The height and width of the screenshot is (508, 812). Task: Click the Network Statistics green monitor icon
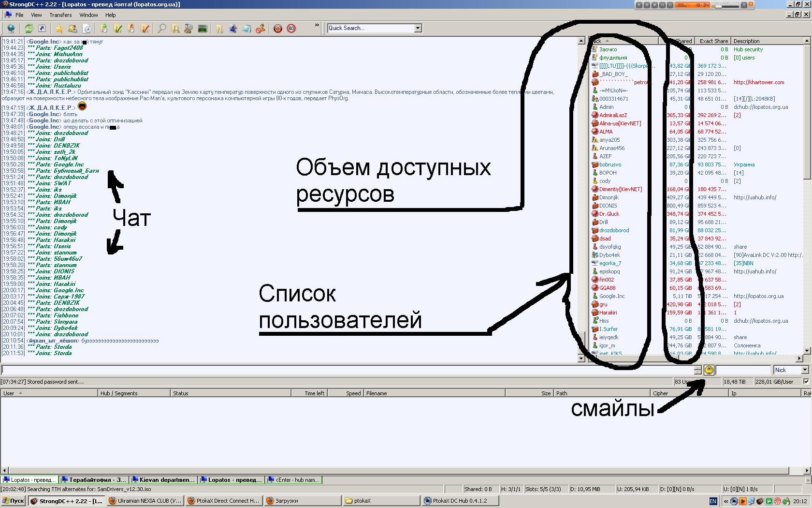[x=203, y=29]
